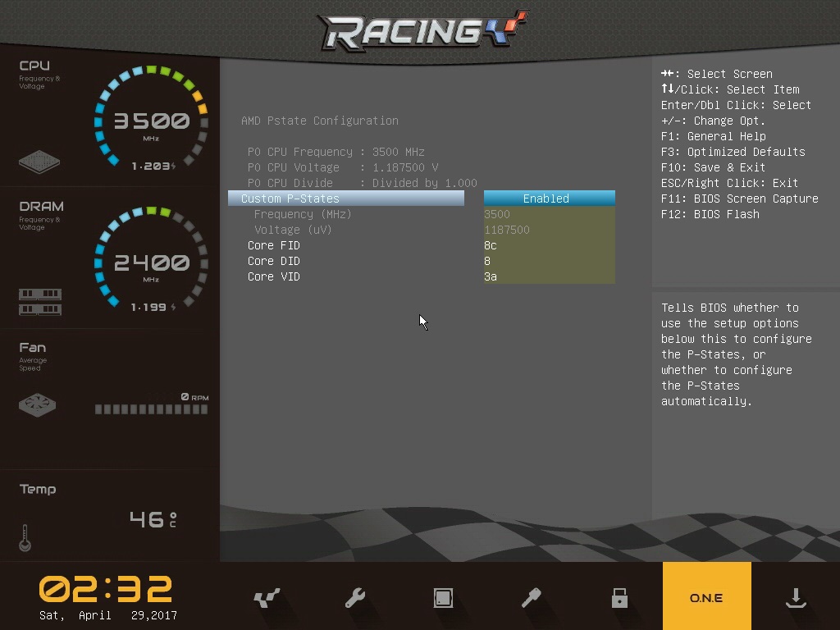Click the Racing logo at top

click(x=422, y=31)
